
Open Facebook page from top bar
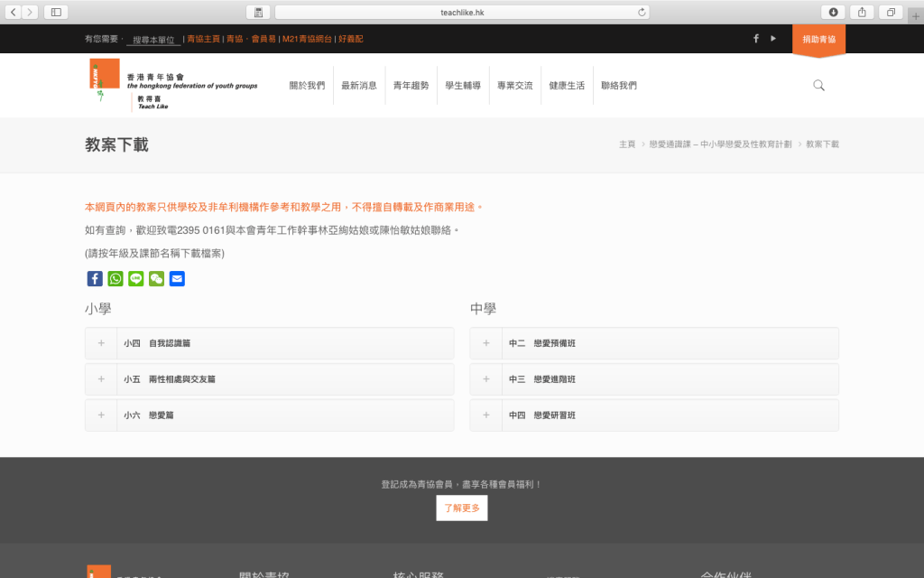click(x=756, y=38)
